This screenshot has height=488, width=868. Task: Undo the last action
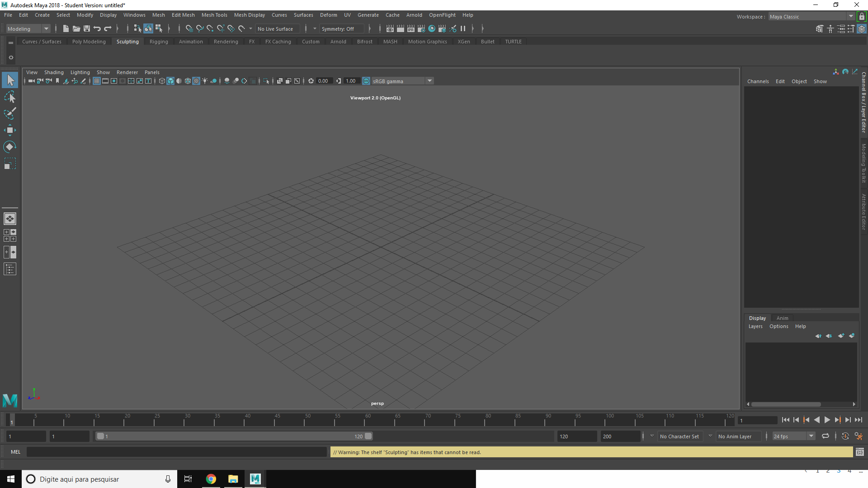(97, 28)
